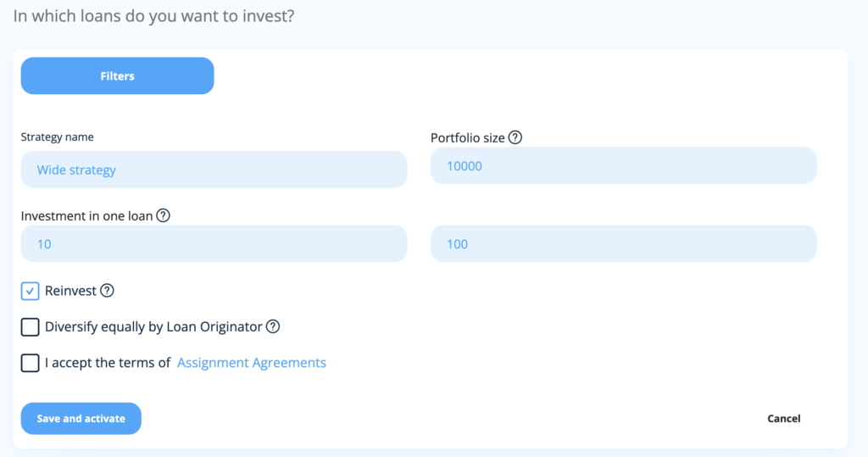This screenshot has height=457, width=868.
Task: Click the Diversify by Loan Originator help icon
Action: click(x=272, y=326)
